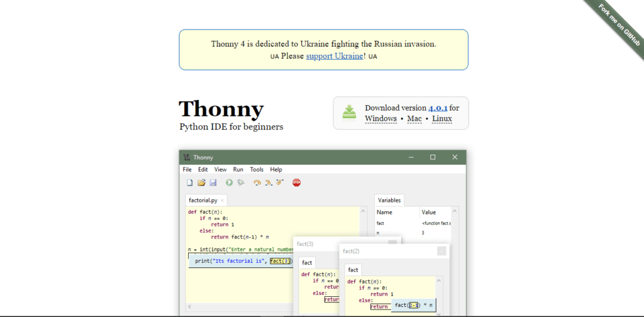
Task: Run the current script with the green play icon
Action: [x=229, y=183]
